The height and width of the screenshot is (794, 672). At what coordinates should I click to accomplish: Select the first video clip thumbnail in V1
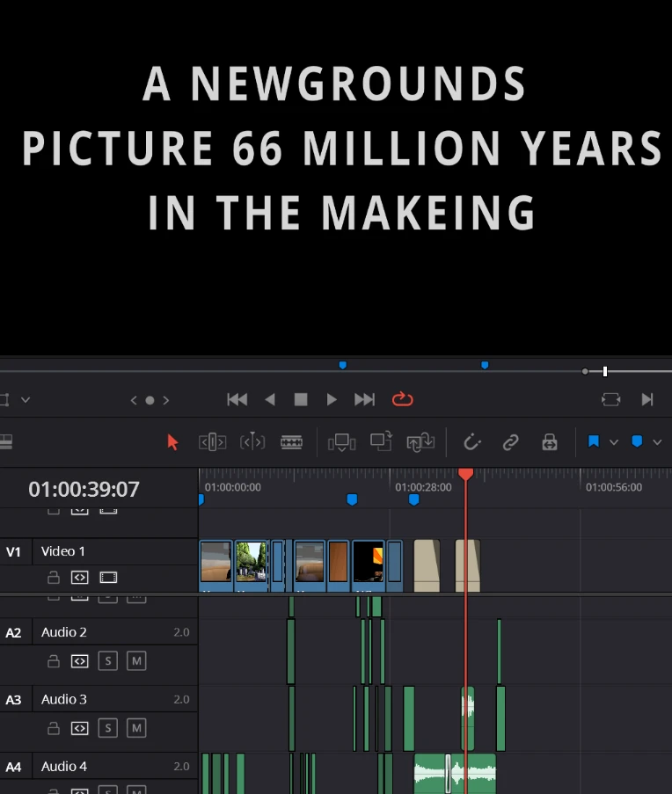tap(216, 565)
